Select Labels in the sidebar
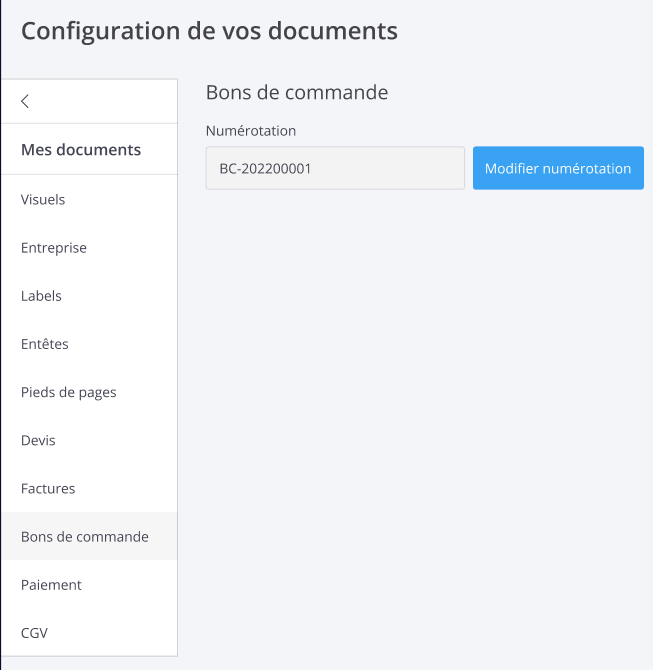The image size is (653, 670). 41,296
